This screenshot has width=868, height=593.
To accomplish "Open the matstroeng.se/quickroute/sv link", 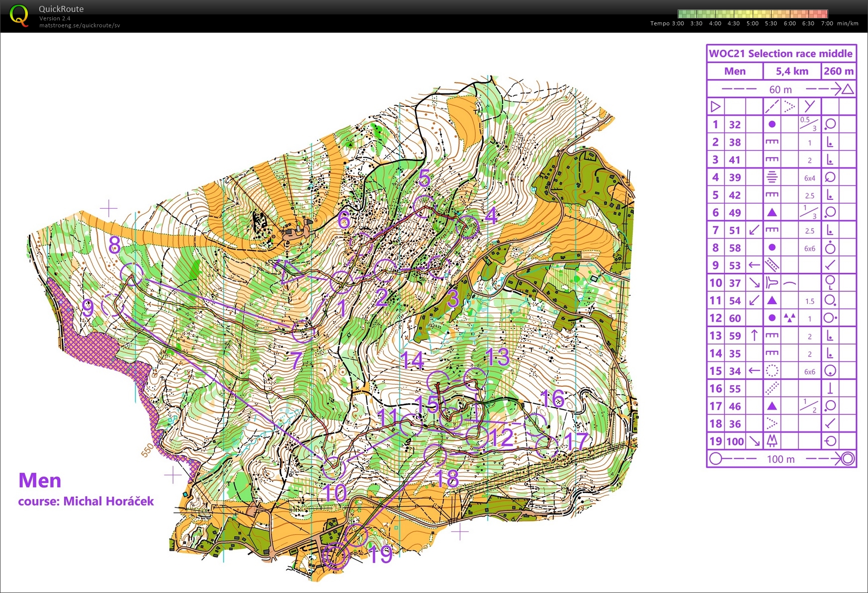I will [x=80, y=25].
